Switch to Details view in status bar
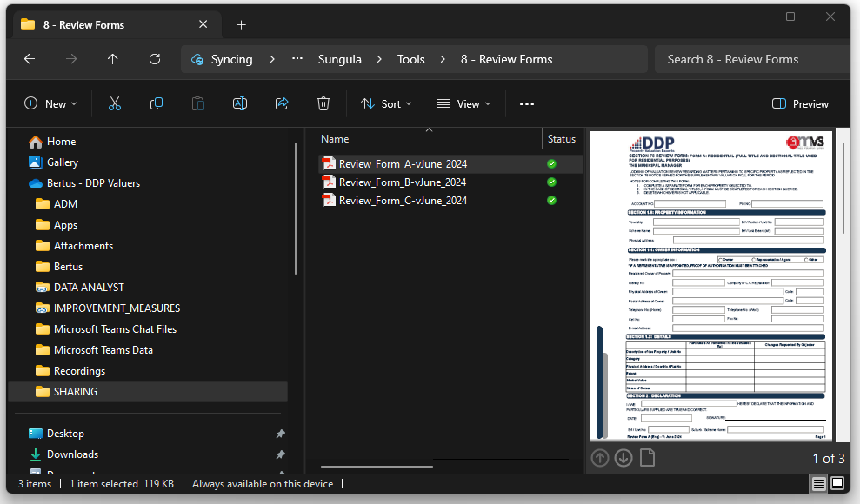The height and width of the screenshot is (504, 860). coord(819,483)
